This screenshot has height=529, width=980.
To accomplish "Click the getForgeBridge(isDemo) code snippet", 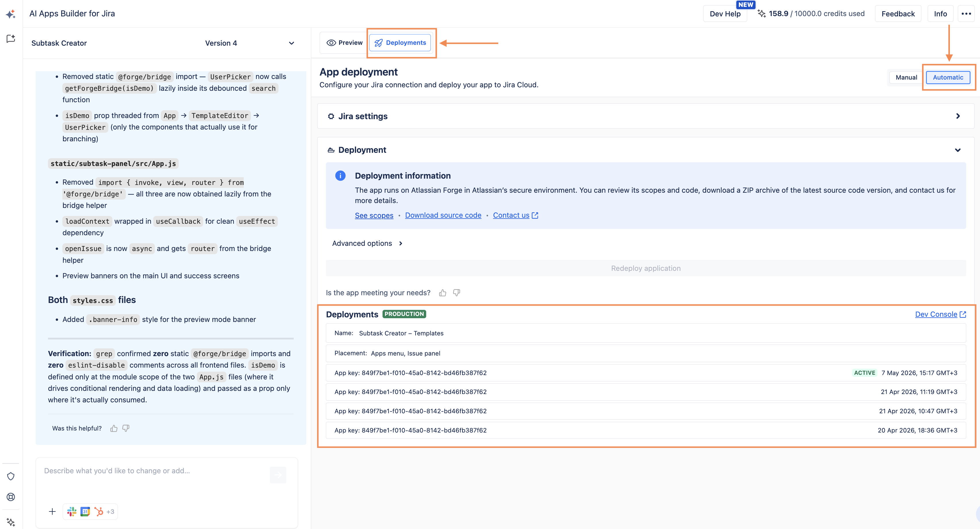I will [x=109, y=88].
